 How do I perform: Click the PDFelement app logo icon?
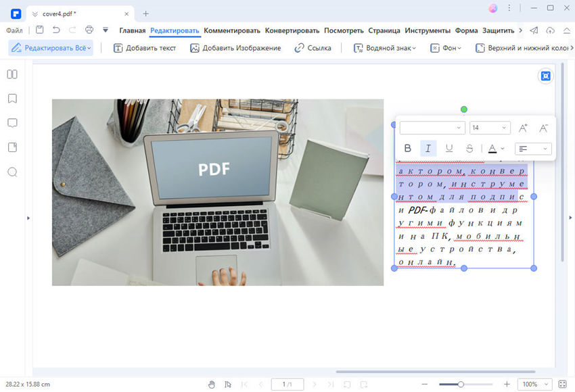pyautogui.click(x=16, y=14)
